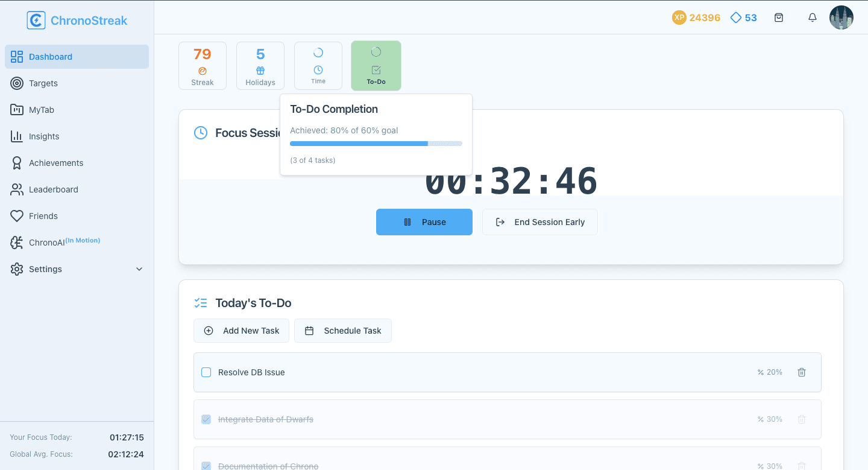868x470 pixels.
Task: Delete the Resolve DB Issue task
Action: tap(802, 372)
